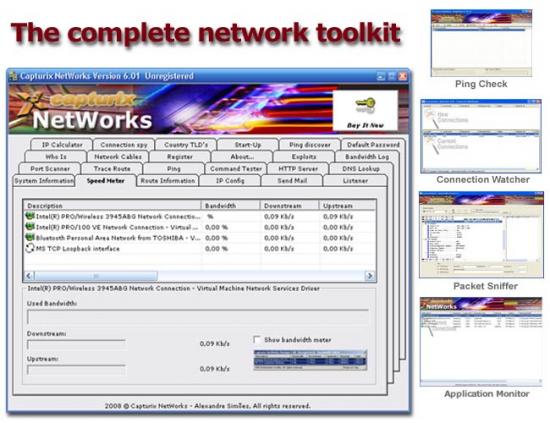550x423 pixels.
Task: Click the Used Bandwidth progress bar
Action: (x=198, y=317)
